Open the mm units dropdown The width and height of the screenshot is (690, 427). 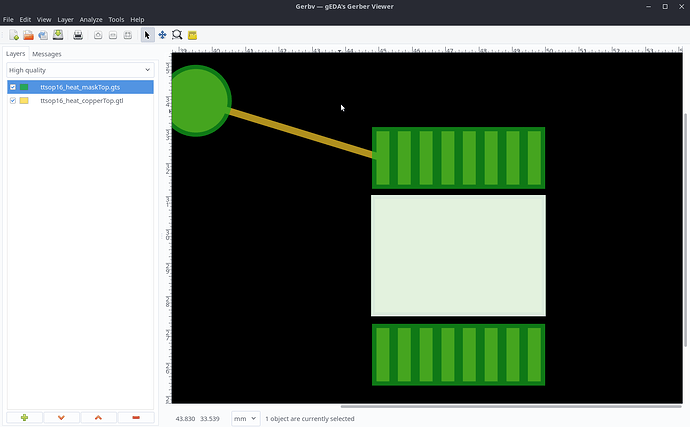click(245, 418)
